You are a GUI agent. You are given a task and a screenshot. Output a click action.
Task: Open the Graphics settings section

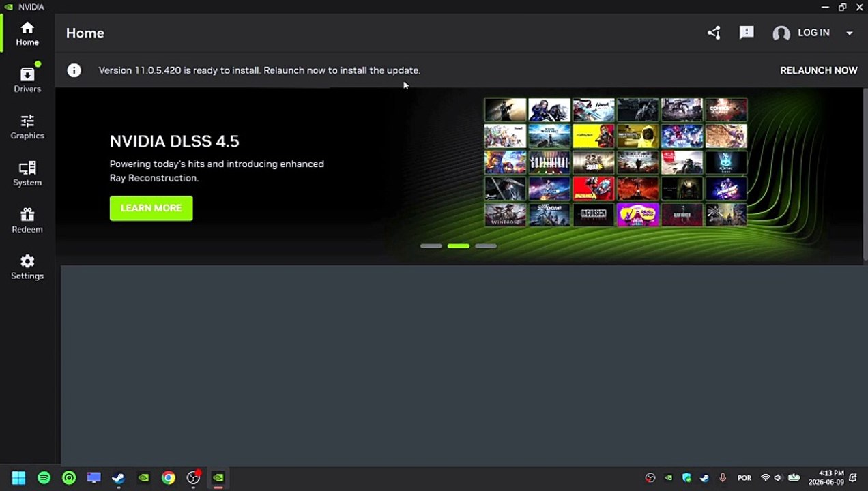(27, 127)
